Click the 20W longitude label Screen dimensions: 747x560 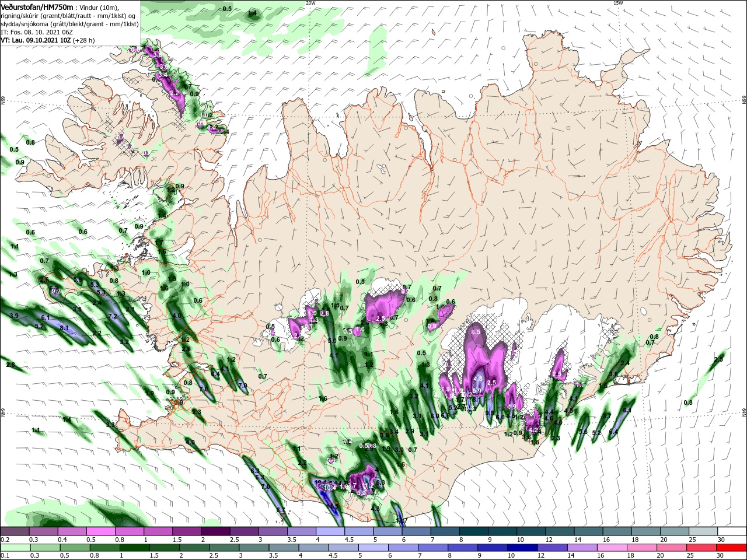coord(310,3)
